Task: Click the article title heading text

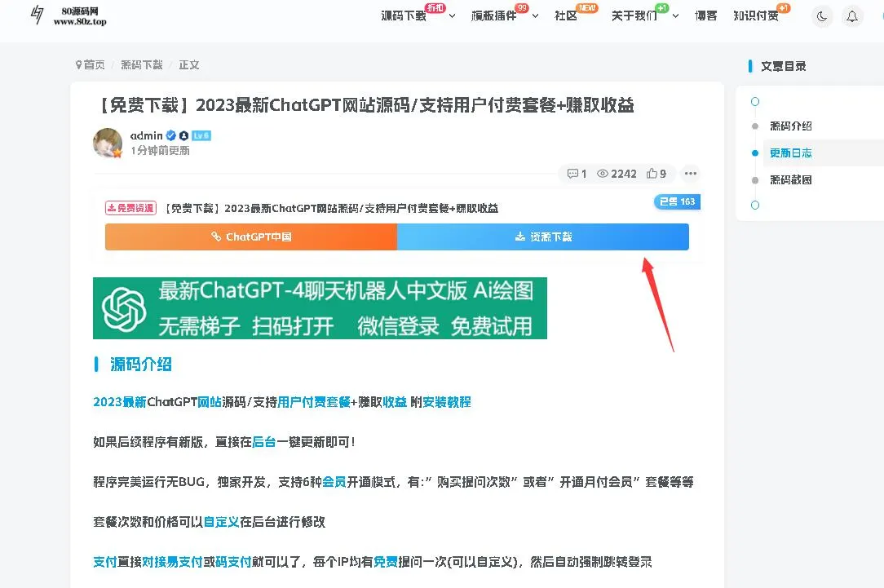Action: pyautogui.click(x=366, y=105)
